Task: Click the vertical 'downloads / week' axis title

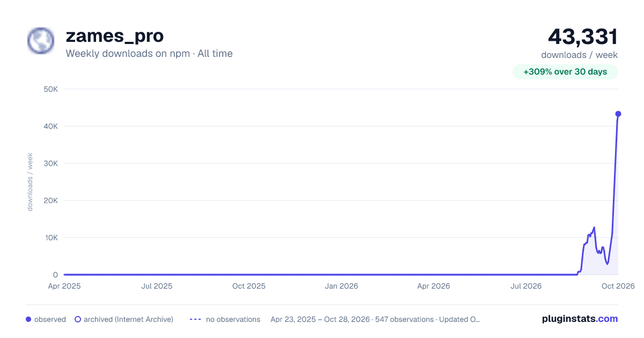Action: click(30, 182)
